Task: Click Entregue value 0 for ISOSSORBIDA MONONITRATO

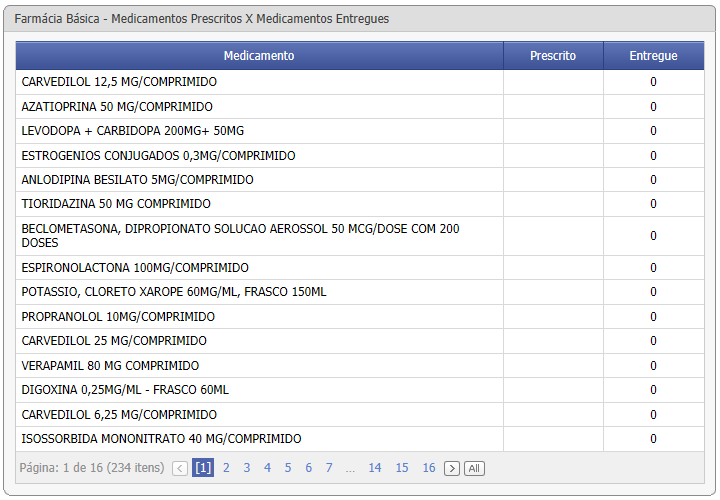Action: click(653, 439)
